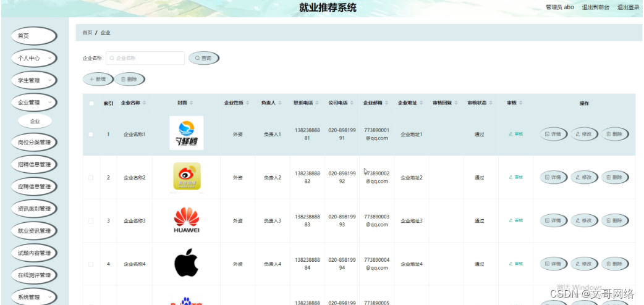Go to 首页 in the sidebar
This screenshot has height=305, width=644.
coord(33,36)
